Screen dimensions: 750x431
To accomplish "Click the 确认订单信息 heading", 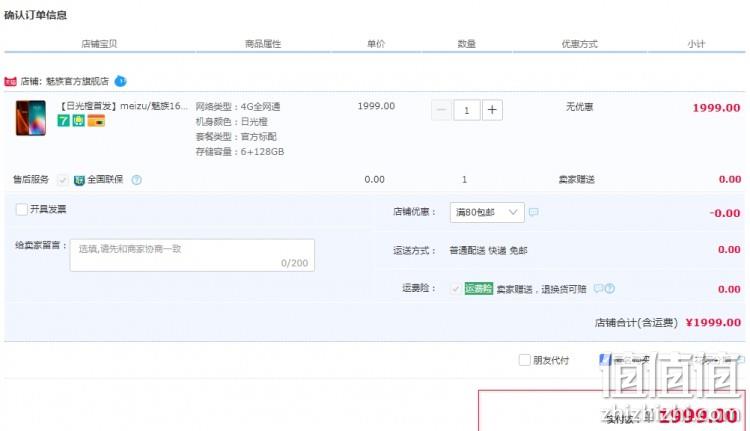I will (35, 15).
